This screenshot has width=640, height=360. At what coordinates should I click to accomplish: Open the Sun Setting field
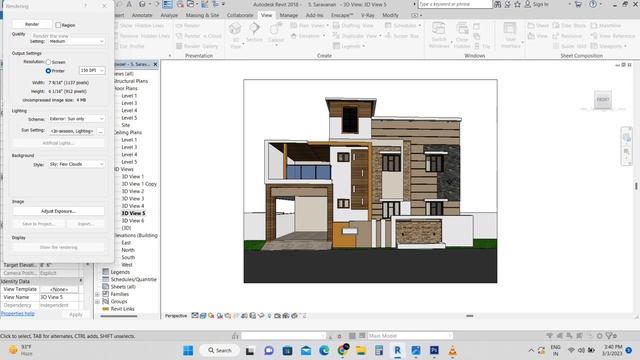pyautogui.click(x=72, y=131)
